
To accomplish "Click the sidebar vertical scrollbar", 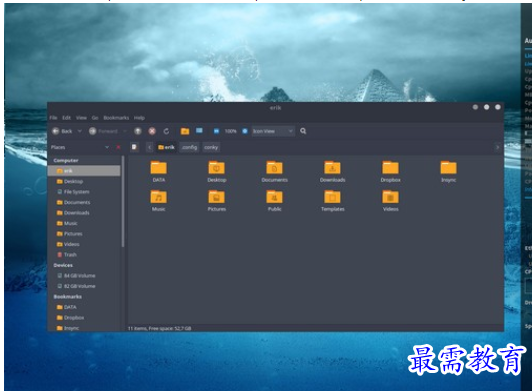I will click(x=123, y=202).
